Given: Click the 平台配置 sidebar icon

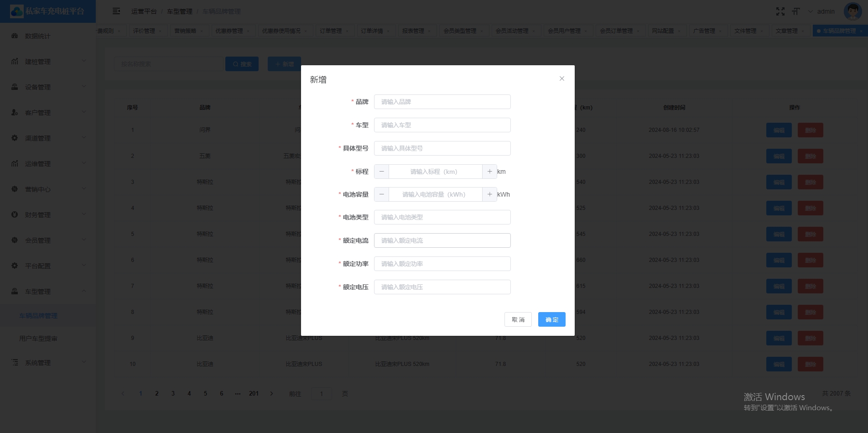Looking at the screenshot, I should (x=15, y=266).
